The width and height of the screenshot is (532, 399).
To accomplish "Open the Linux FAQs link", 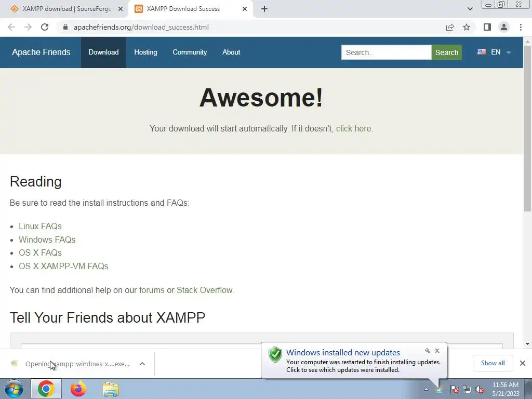I will coord(40,226).
